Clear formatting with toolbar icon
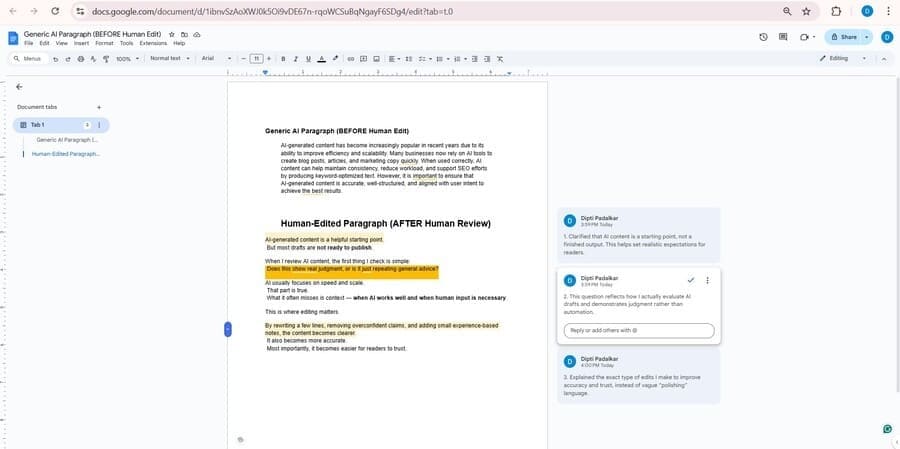 (x=500, y=59)
